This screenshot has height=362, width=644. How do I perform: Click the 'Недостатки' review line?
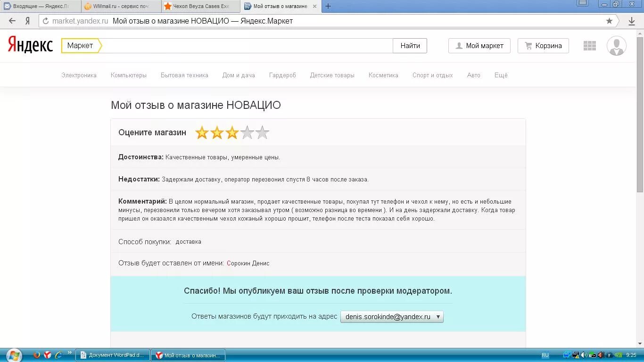tap(243, 180)
